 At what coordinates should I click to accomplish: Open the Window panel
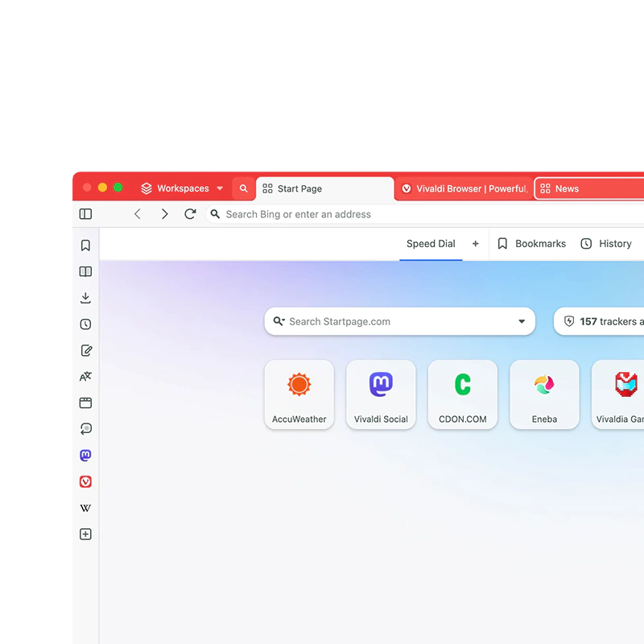pos(85,402)
